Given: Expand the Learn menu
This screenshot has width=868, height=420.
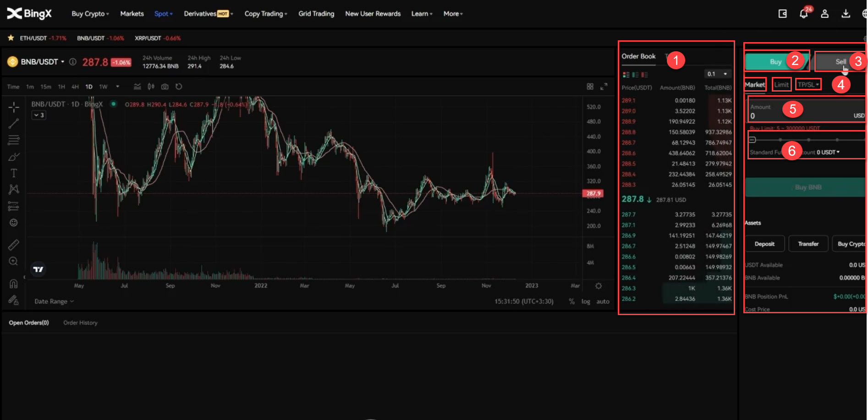Looking at the screenshot, I should (422, 14).
